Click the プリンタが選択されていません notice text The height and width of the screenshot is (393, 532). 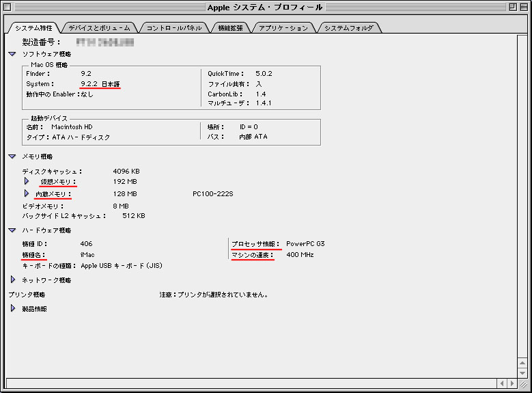point(214,295)
